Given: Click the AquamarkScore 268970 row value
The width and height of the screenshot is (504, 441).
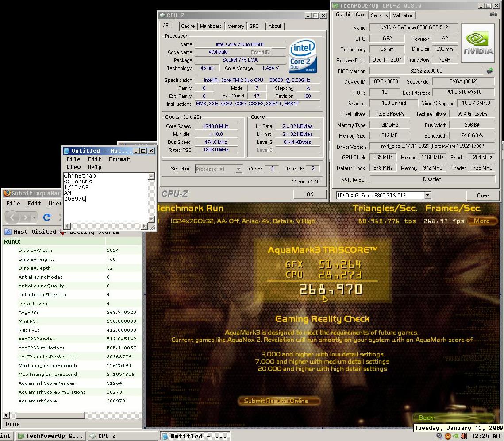Looking at the screenshot, I should (116, 401).
